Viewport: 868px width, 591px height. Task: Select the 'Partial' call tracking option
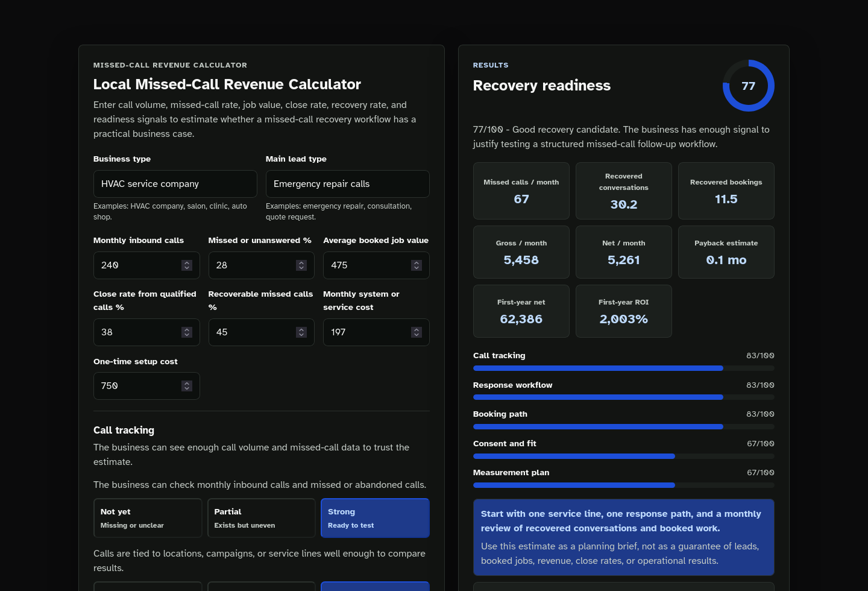point(262,518)
